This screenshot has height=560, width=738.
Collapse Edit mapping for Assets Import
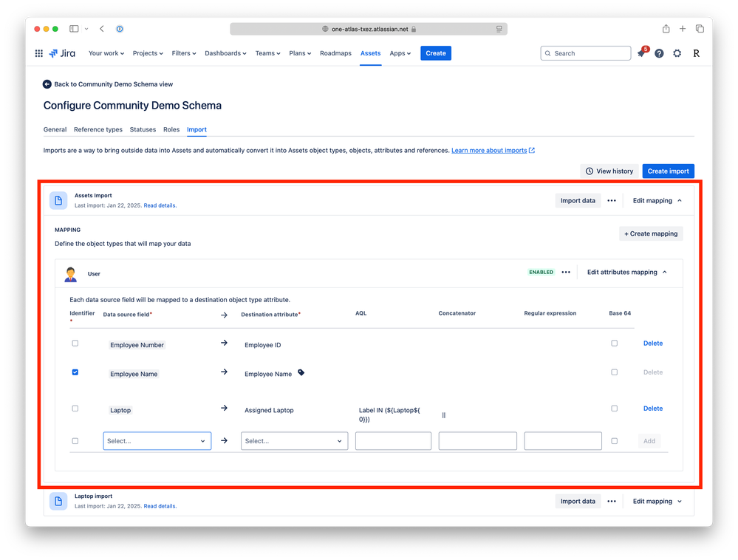(657, 200)
